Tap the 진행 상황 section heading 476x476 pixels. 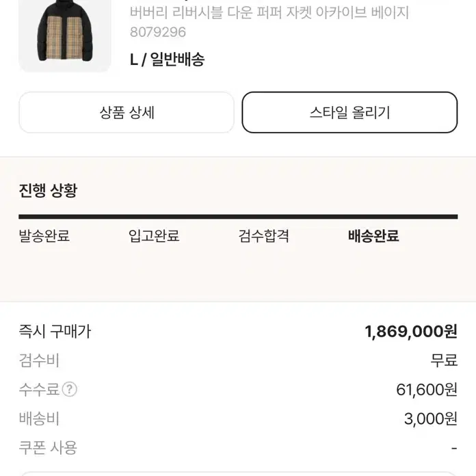coord(49,191)
